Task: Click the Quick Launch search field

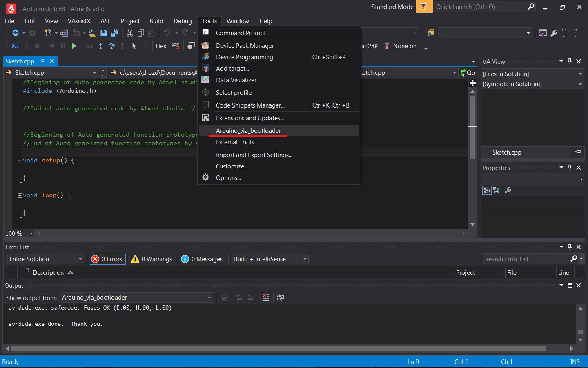Action: [480, 7]
